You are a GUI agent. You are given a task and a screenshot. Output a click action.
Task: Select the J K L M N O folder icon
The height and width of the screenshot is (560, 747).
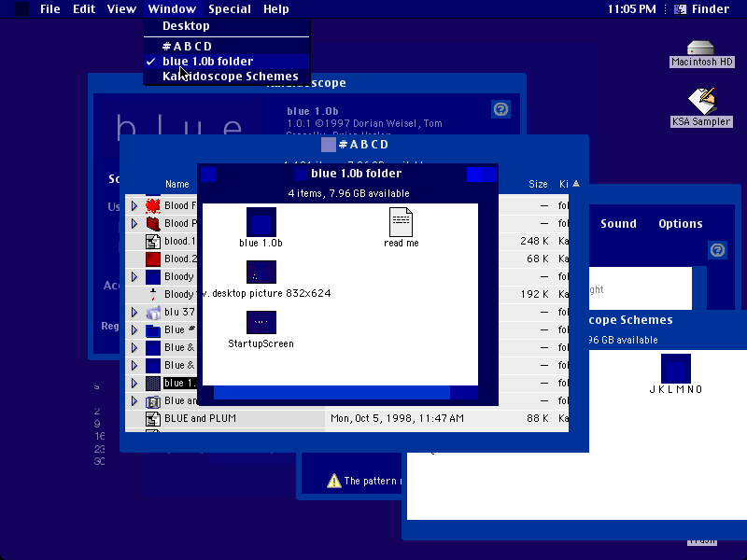point(675,369)
